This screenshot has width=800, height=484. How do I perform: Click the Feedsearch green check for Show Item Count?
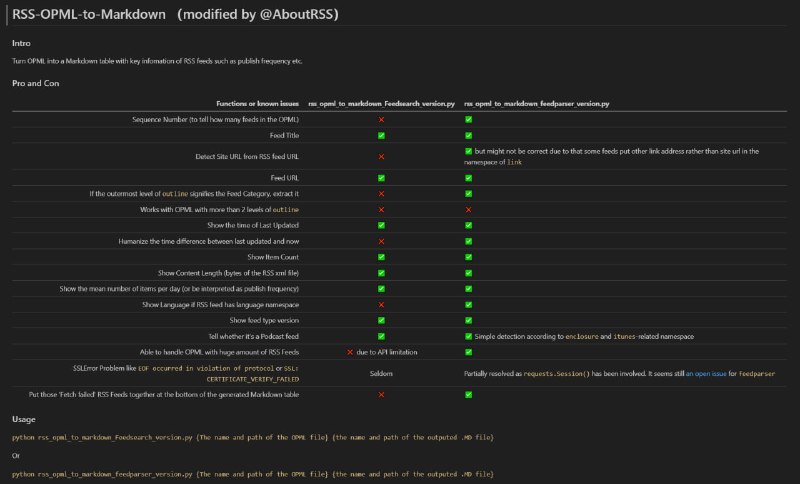(381, 256)
